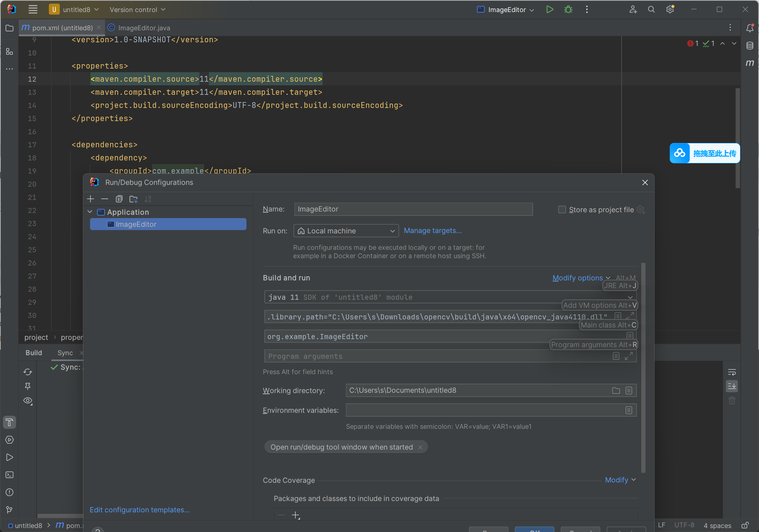Viewport: 759px width, 532px height.
Task: Open the Maven tool window icon
Action: tap(750, 63)
